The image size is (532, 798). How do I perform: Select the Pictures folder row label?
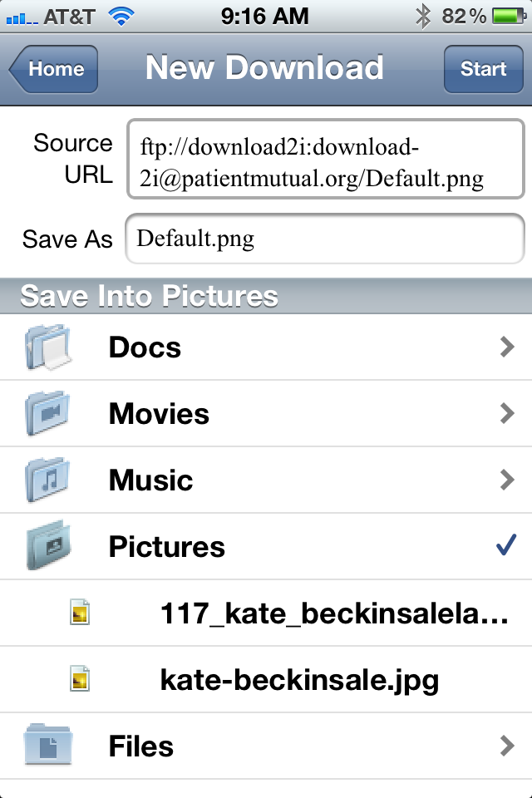(x=167, y=547)
